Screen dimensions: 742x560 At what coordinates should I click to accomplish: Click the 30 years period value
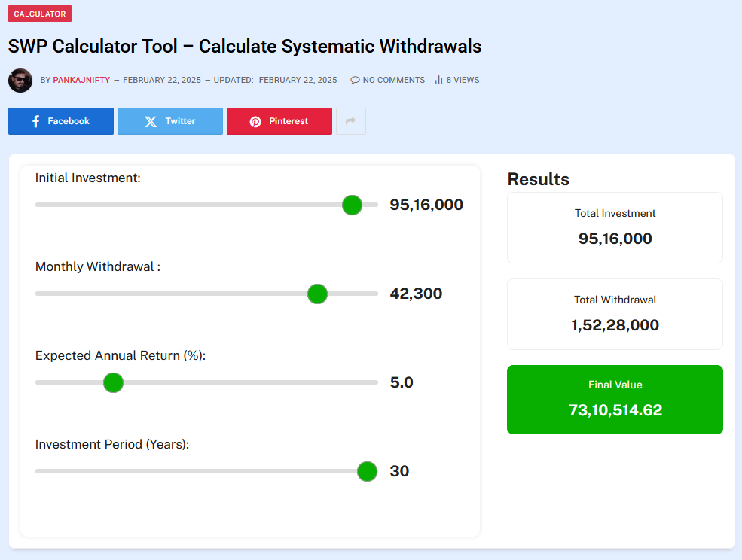pyautogui.click(x=399, y=471)
